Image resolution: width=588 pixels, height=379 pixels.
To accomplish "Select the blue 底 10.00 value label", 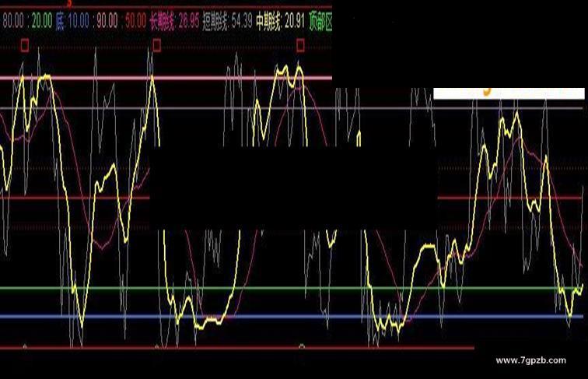I will coord(72,21).
